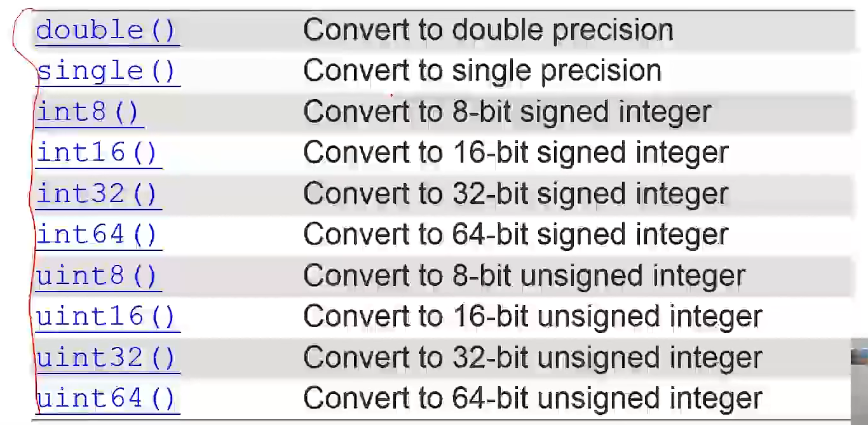Click the int64() hyperlink

click(x=97, y=234)
